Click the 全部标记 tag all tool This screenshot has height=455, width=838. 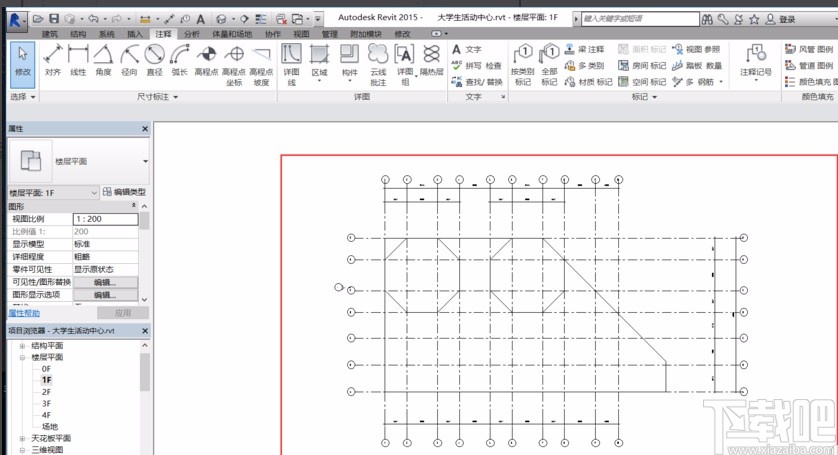(x=549, y=65)
